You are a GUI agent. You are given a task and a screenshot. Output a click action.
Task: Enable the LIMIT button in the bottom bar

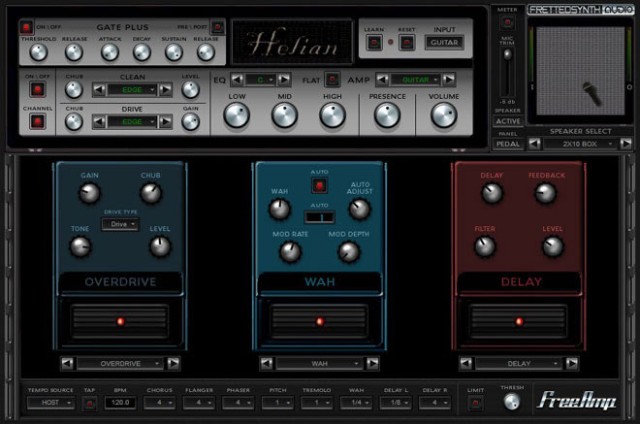pyautogui.click(x=475, y=403)
